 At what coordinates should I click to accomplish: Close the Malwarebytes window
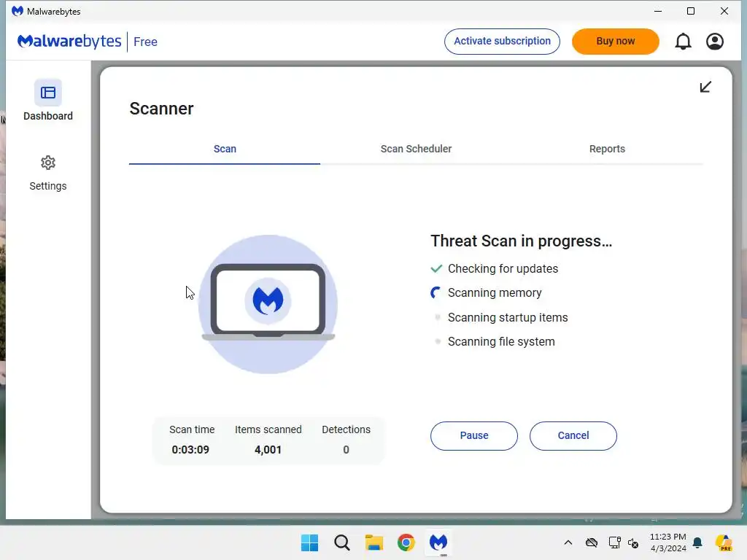tap(724, 11)
